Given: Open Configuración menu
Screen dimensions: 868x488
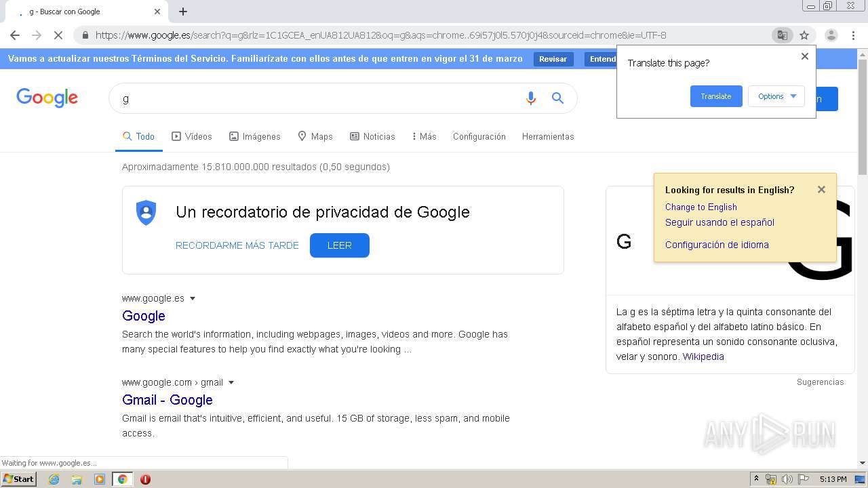Looking at the screenshot, I should pos(479,136).
